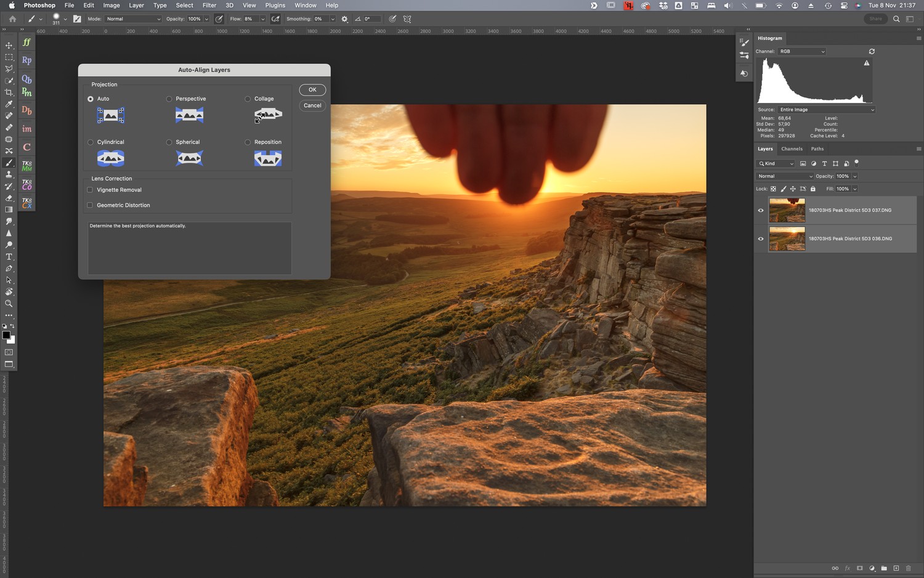Open the histogram Channel RGB dropdown
Screen dimensions: 924x578
click(801, 52)
